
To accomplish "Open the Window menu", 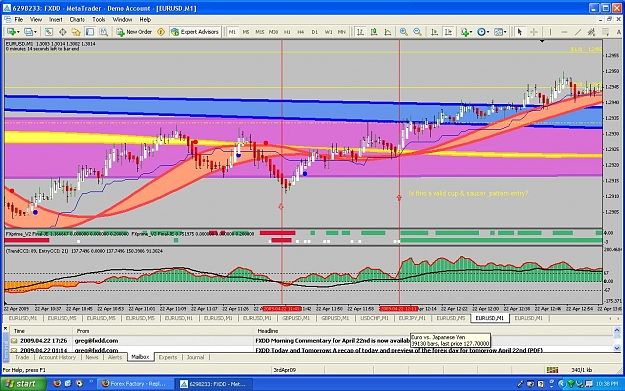I will [x=122, y=19].
